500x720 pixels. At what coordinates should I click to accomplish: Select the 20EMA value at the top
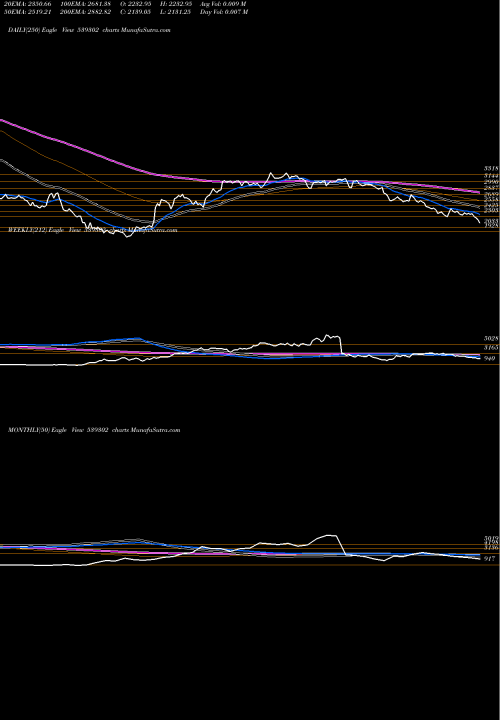click(x=27, y=4)
